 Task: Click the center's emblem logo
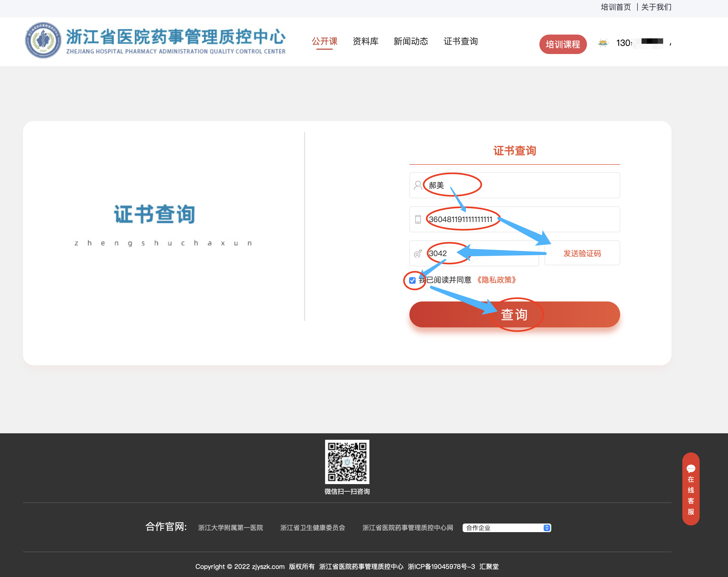click(43, 41)
